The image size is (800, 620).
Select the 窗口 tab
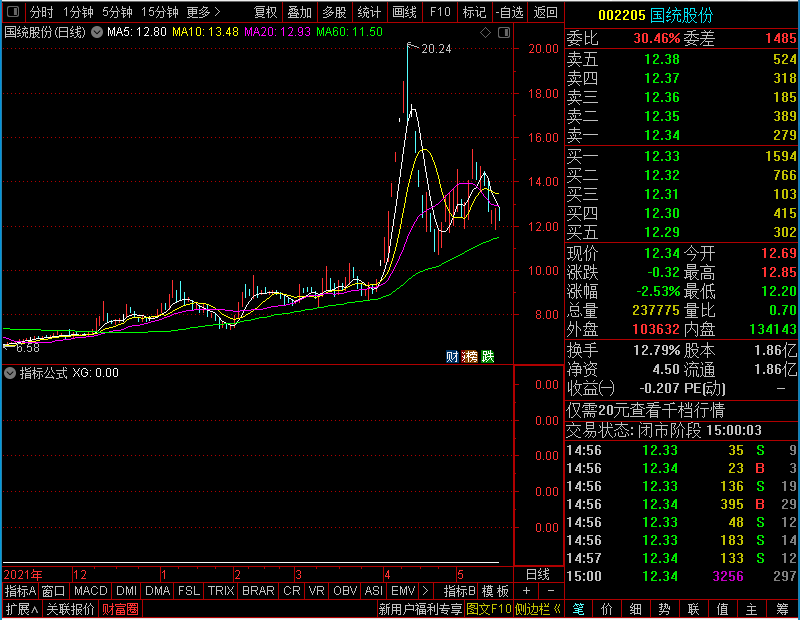click(x=54, y=591)
